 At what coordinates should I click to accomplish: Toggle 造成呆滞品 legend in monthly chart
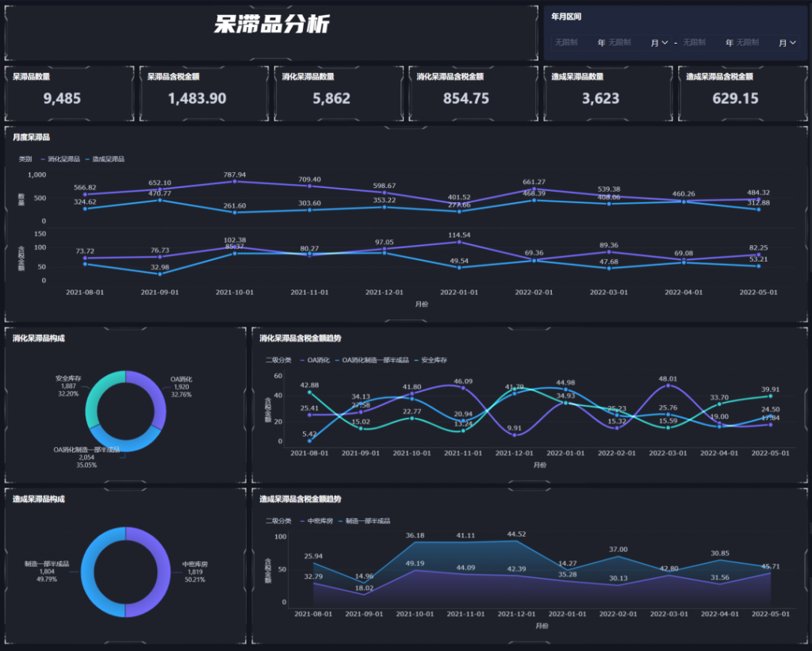pyautogui.click(x=108, y=159)
